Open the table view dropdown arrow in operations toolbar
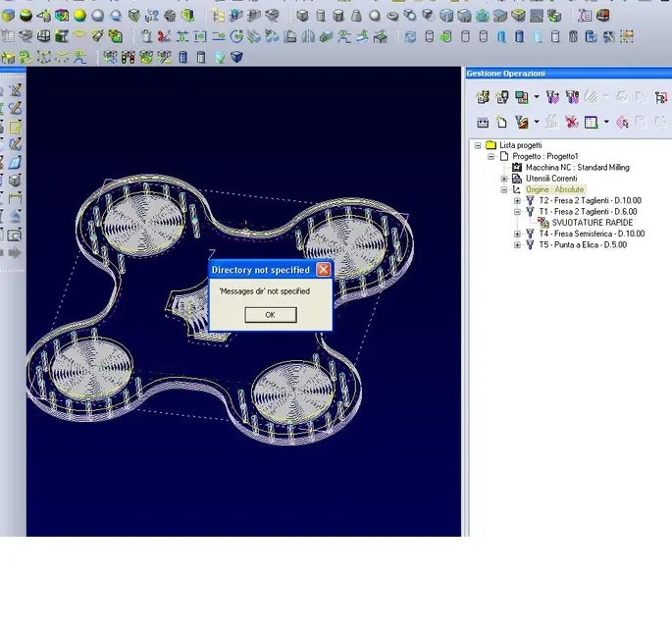 point(606,123)
